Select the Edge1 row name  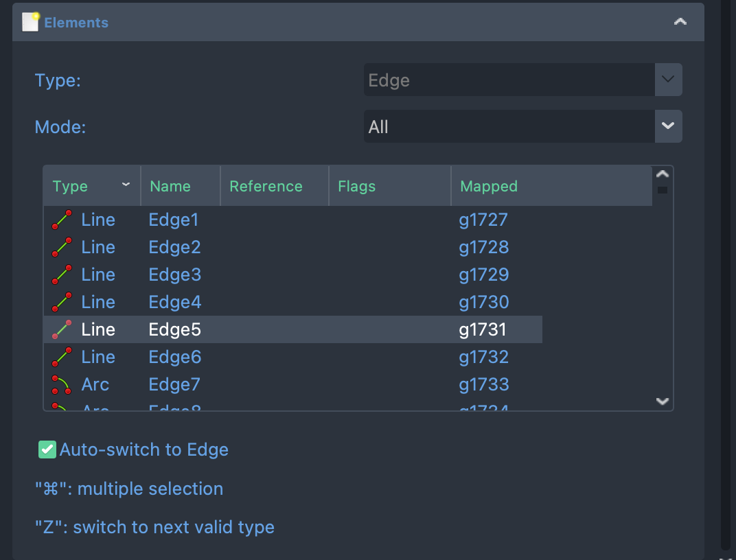point(174,220)
